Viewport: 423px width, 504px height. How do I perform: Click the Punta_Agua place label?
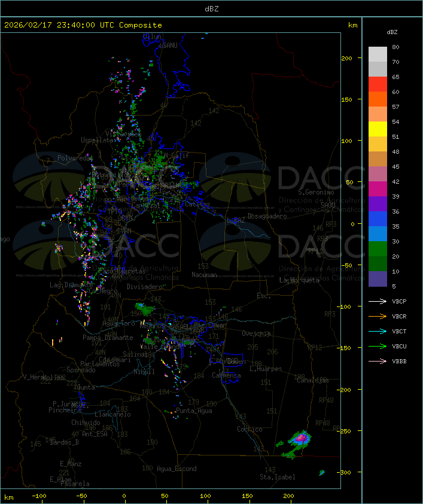click(x=194, y=411)
